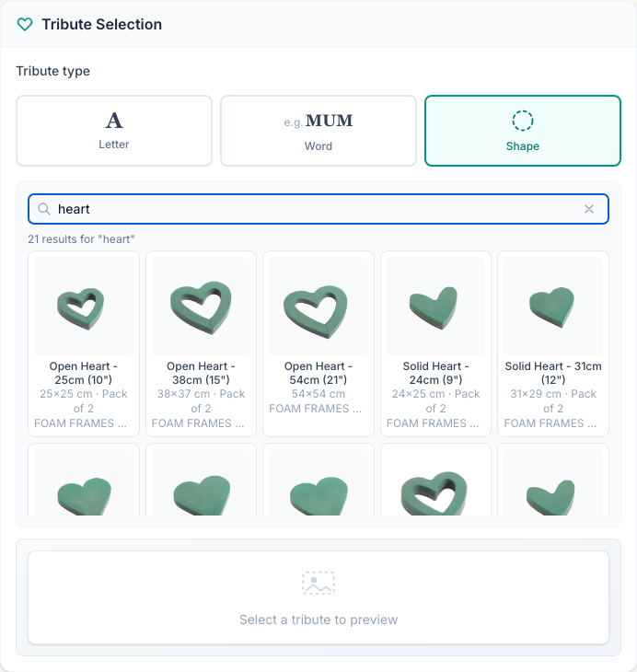Select the Word tribute type
637x672 pixels.
(x=318, y=131)
